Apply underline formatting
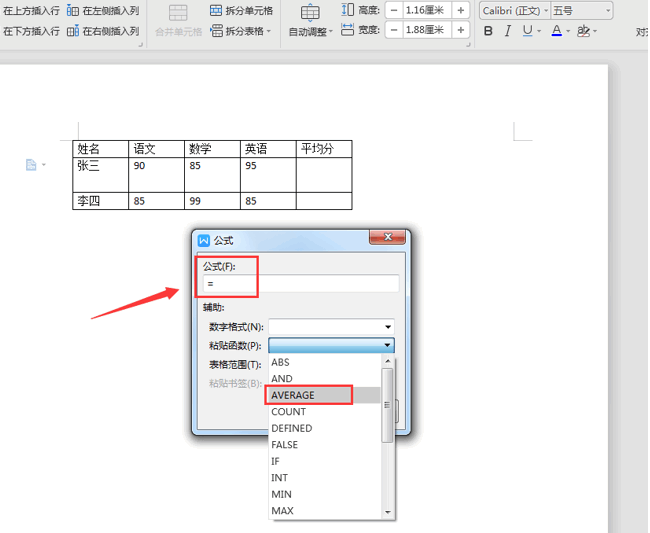The image size is (650, 533). [x=527, y=31]
